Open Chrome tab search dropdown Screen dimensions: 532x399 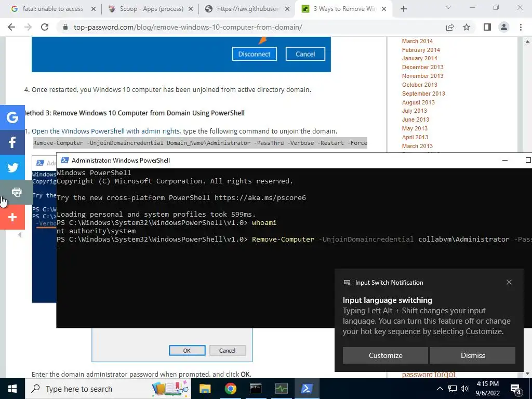point(448,7)
